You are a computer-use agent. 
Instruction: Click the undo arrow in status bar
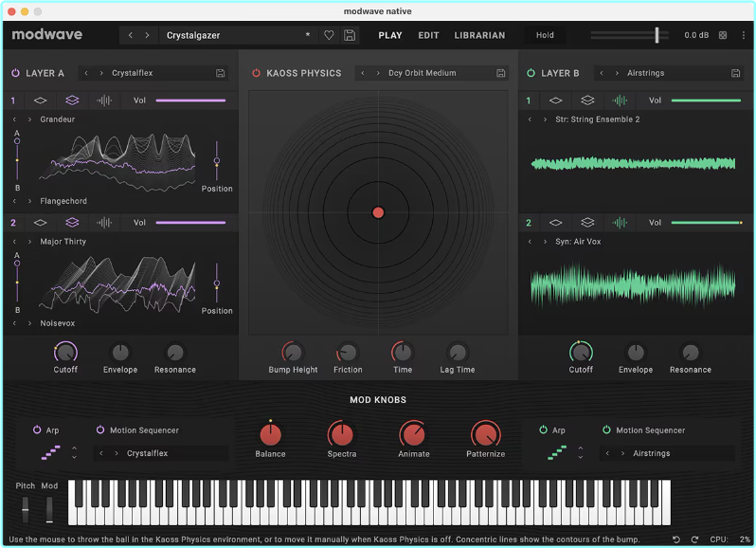click(676, 539)
